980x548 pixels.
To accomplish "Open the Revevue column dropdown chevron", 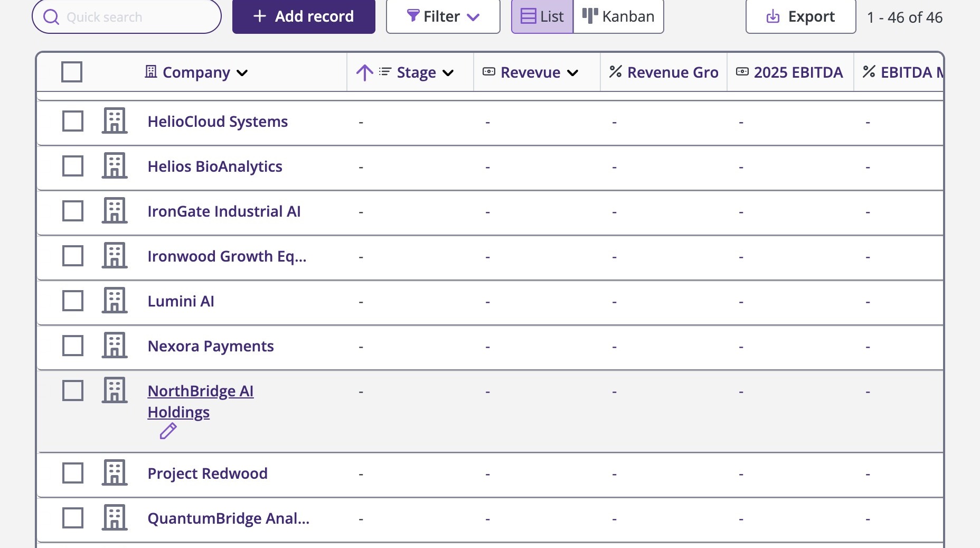I will [573, 73].
